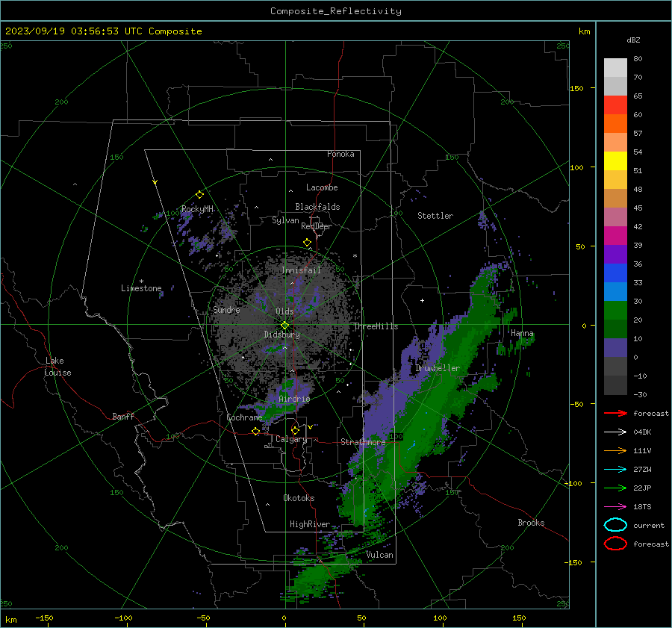The width and height of the screenshot is (672, 628).
Task: Click the dBZ legend heading
Action: click(633, 40)
